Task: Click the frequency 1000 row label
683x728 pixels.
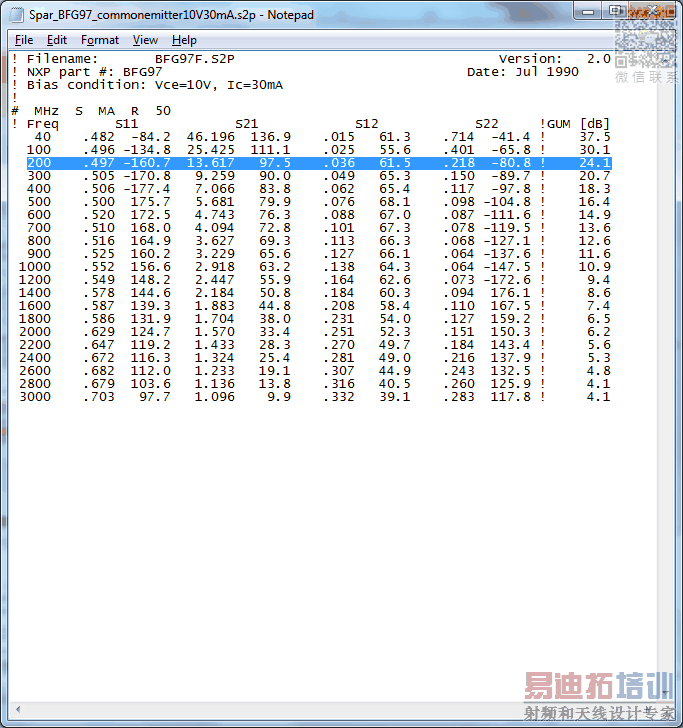Action: coord(35,267)
